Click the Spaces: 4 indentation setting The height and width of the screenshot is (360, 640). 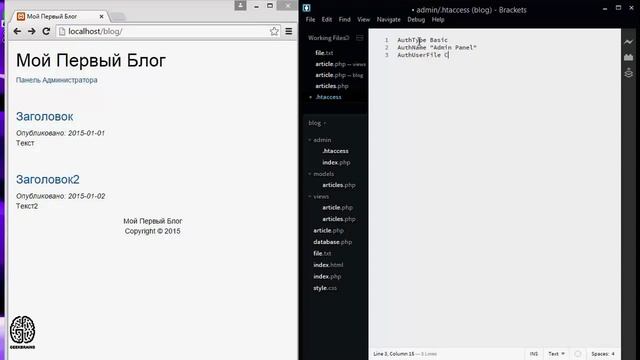603,354
